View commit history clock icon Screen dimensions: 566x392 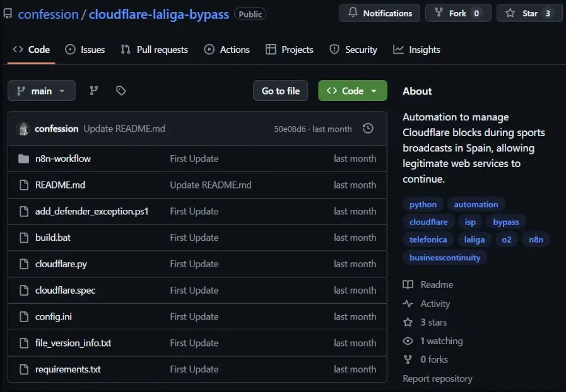[368, 129]
